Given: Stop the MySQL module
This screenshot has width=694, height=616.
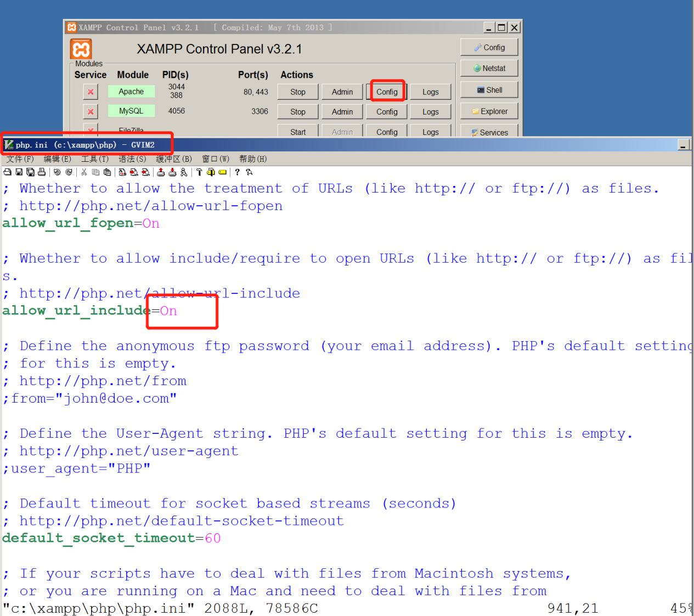Looking at the screenshot, I should coord(298,111).
